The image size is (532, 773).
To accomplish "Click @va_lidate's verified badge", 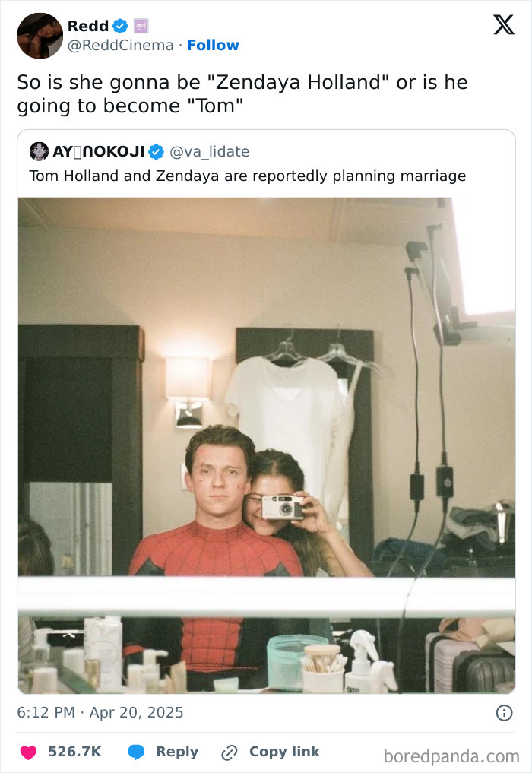I will (x=156, y=151).
